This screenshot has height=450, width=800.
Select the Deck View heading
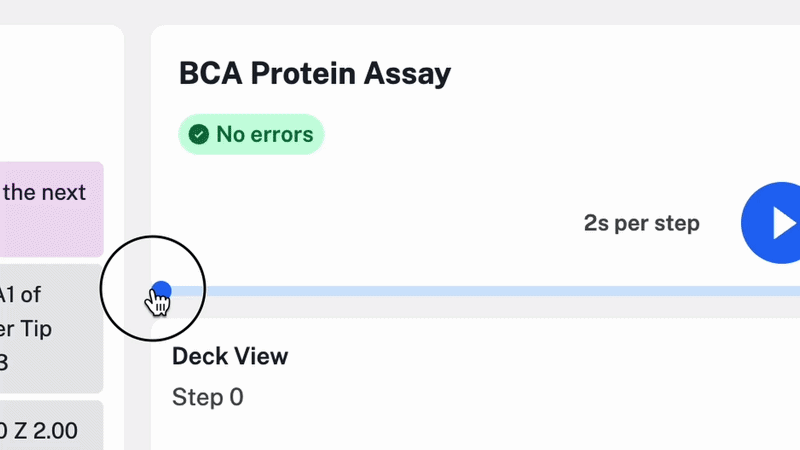(x=230, y=356)
